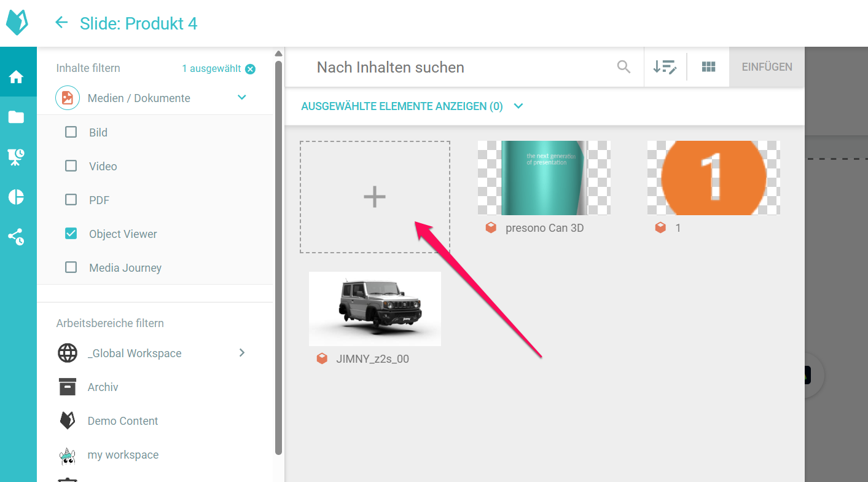868x482 pixels.
Task: Click the back arrow beside Slide title
Action: click(61, 23)
